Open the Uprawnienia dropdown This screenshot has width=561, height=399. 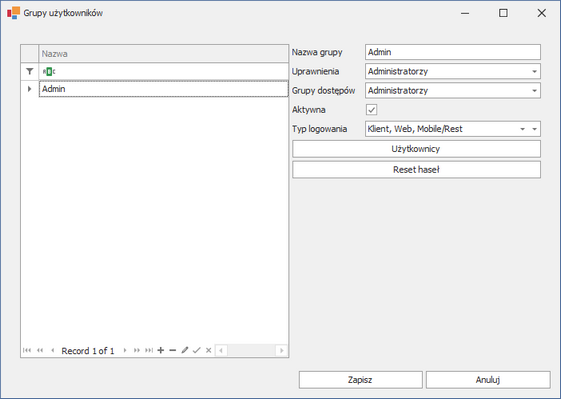click(x=535, y=72)
